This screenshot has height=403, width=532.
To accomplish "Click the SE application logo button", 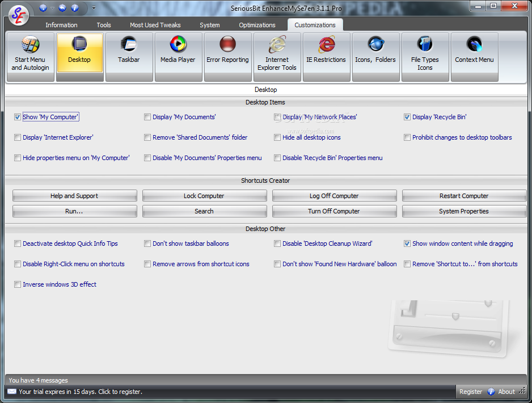I will click(x=18, y=15).
